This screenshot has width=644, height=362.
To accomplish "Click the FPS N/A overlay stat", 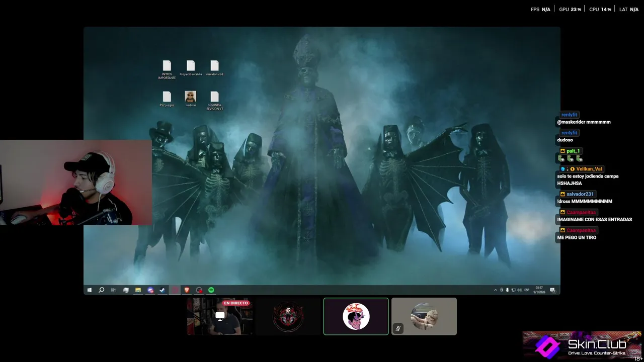I will (x=540, y=9).
